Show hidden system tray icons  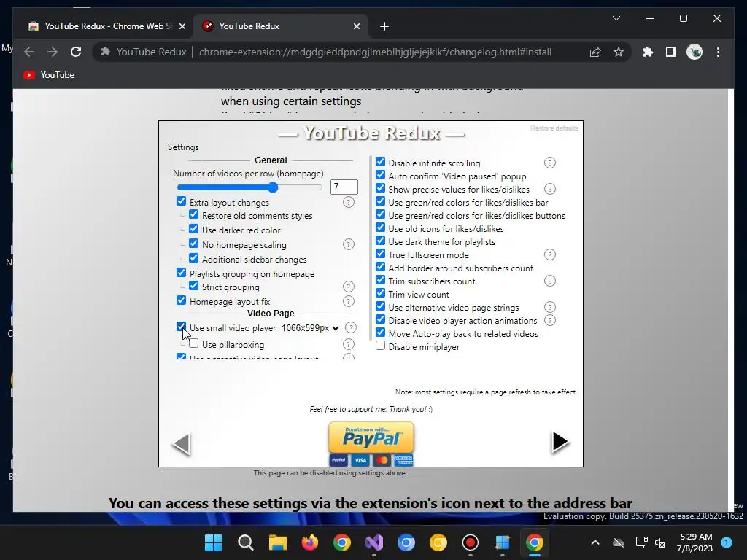(x=595, y=542)
